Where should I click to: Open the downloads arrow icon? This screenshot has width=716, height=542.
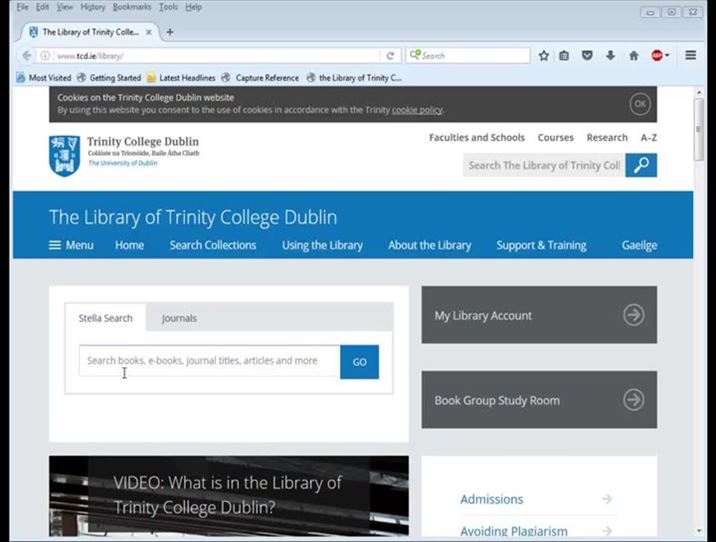(x=611, y=56)
